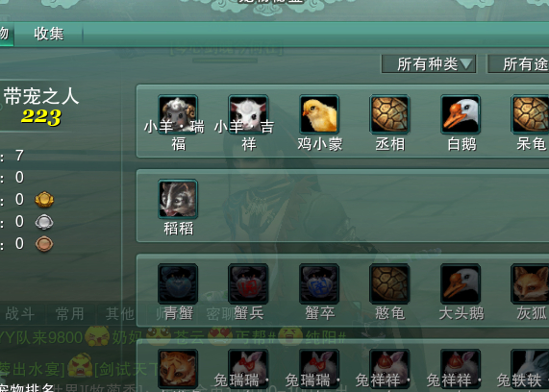This screenshot has width=549, height=392.
Task: Open the 所有种类 category dropdown
Action: 429,64
